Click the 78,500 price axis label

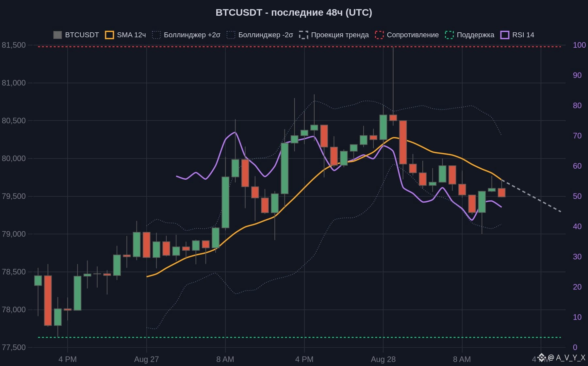point(14,272)
